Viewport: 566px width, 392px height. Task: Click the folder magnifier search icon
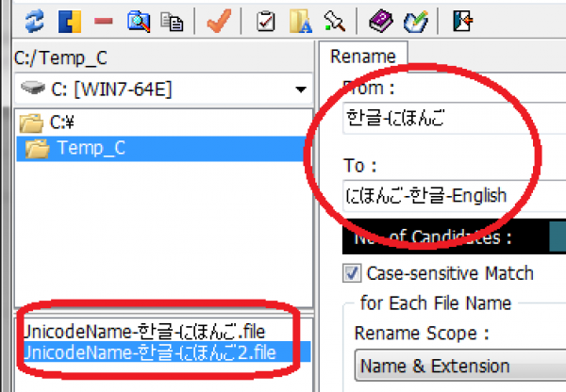pos(139,22)
